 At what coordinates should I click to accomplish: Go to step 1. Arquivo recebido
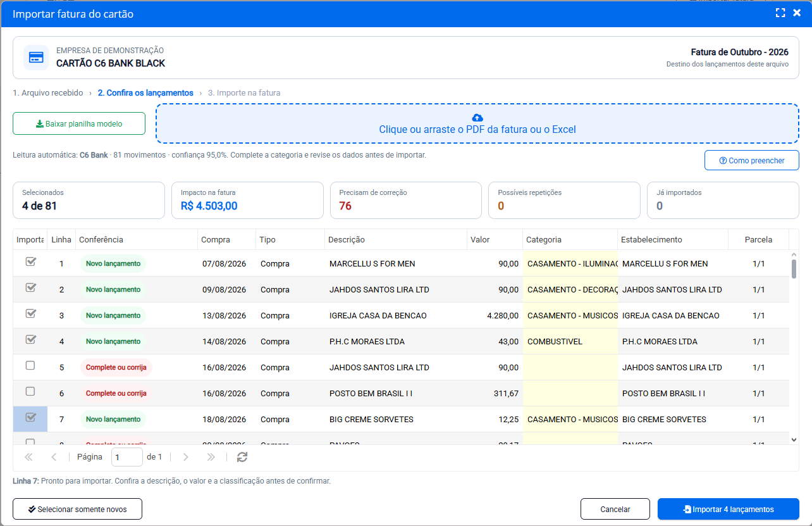click(x=48, y=93)
